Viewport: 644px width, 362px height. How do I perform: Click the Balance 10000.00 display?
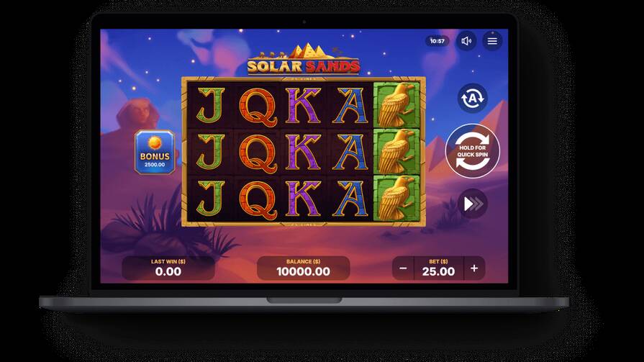point(303,268)
